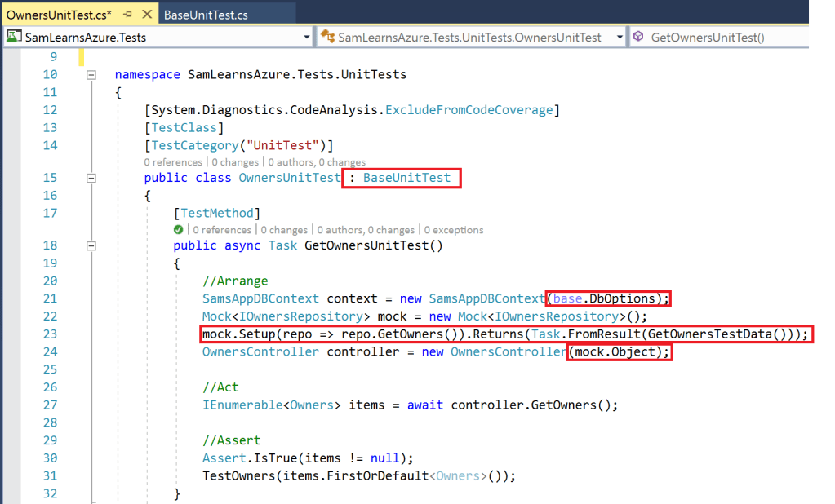
Task: Close the OwnersUnitTest.cs tab
Action: (x=145, y=15)
